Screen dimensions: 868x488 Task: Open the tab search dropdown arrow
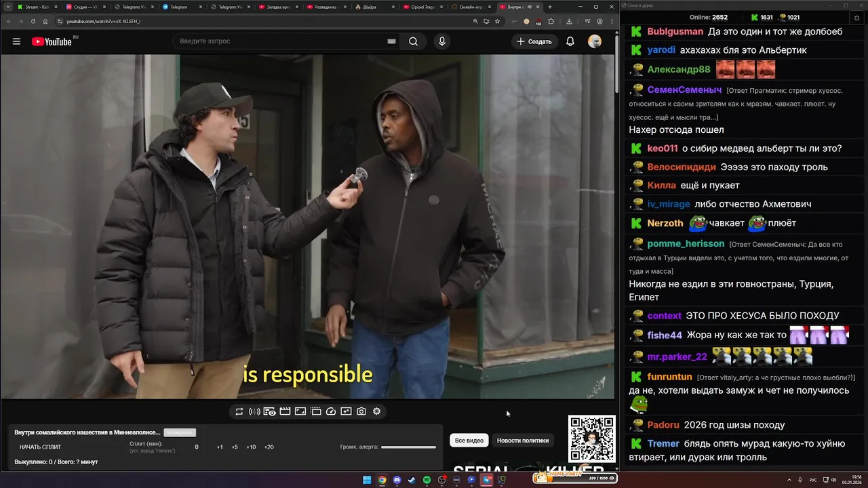tap(7, 7)
